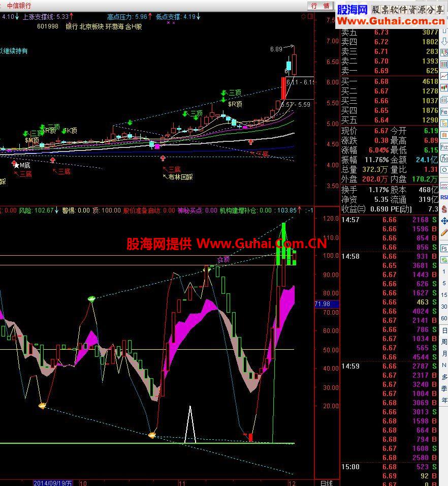Select the 季 quarterly period
This screenshot has height=486, width=448.
point(444,388)
